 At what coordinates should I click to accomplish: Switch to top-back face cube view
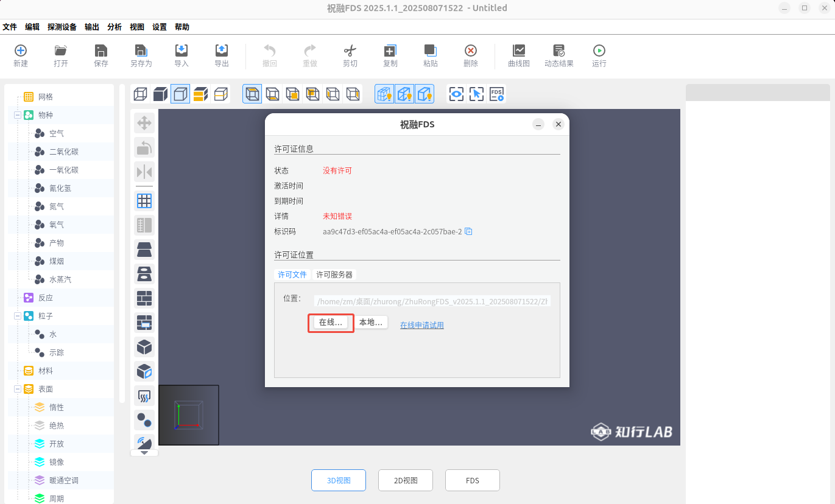click(312, 94)
